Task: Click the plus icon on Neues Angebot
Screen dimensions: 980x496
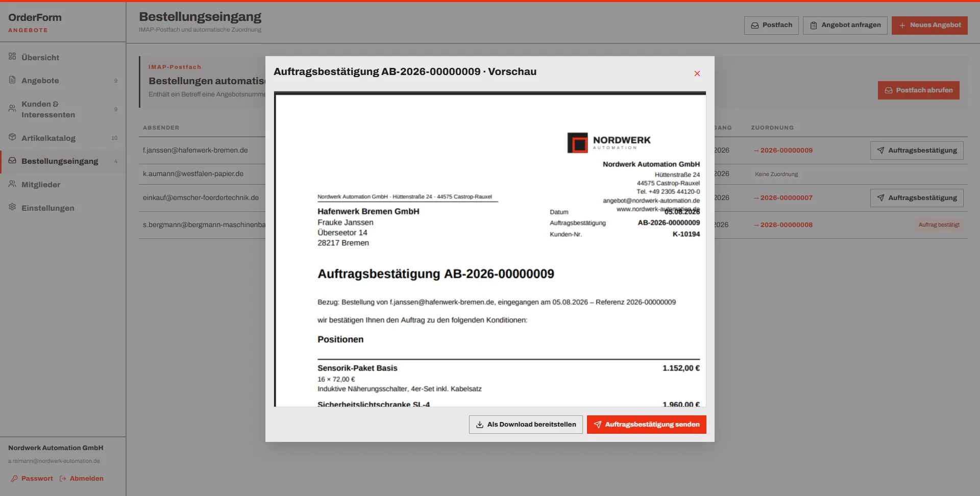Action: (902, 25)
